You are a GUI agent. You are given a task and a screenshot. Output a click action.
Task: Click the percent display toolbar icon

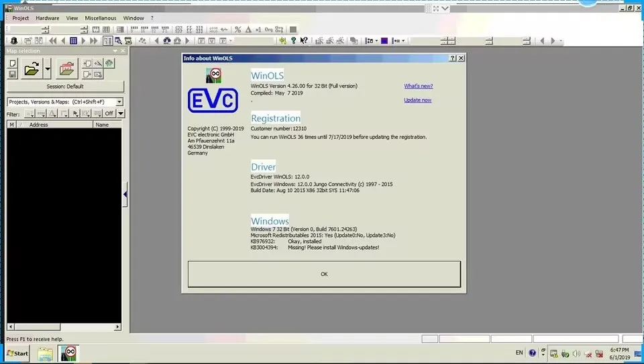click(237, 30)
